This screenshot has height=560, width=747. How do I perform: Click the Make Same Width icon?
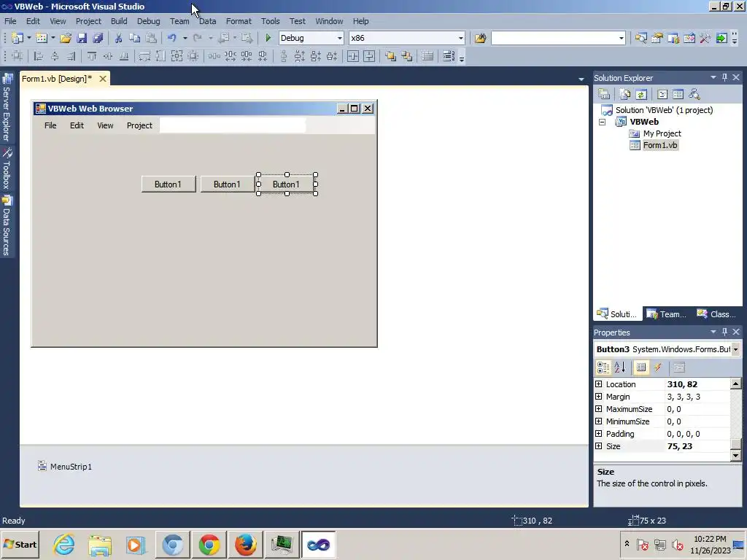(145, 56)
